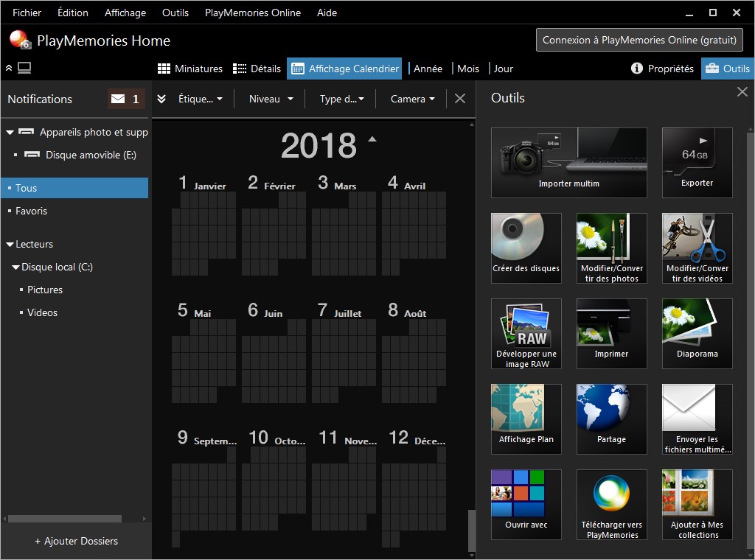
Task: Click the Notifications label
Action: (40, 99)
